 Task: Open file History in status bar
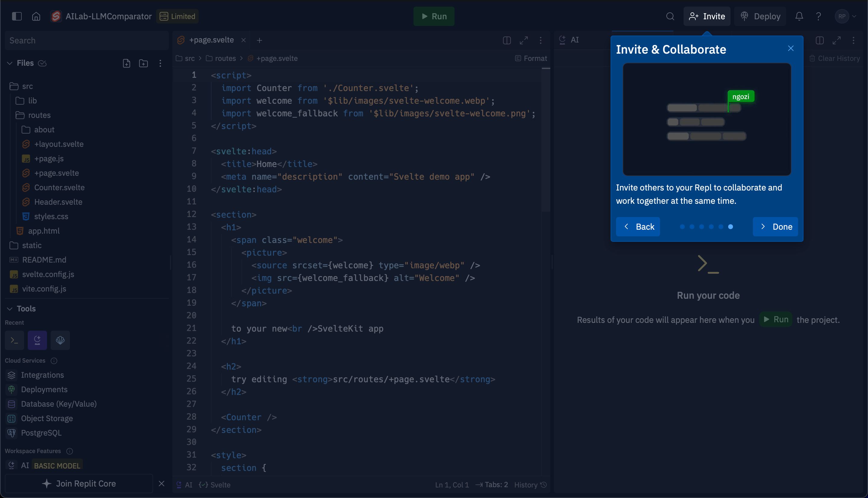click(530, 485)
